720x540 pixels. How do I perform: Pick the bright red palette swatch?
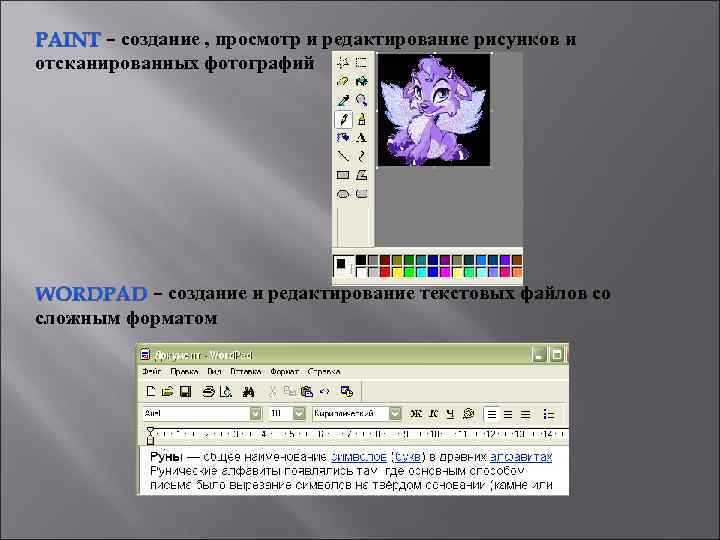coord(385,272)
